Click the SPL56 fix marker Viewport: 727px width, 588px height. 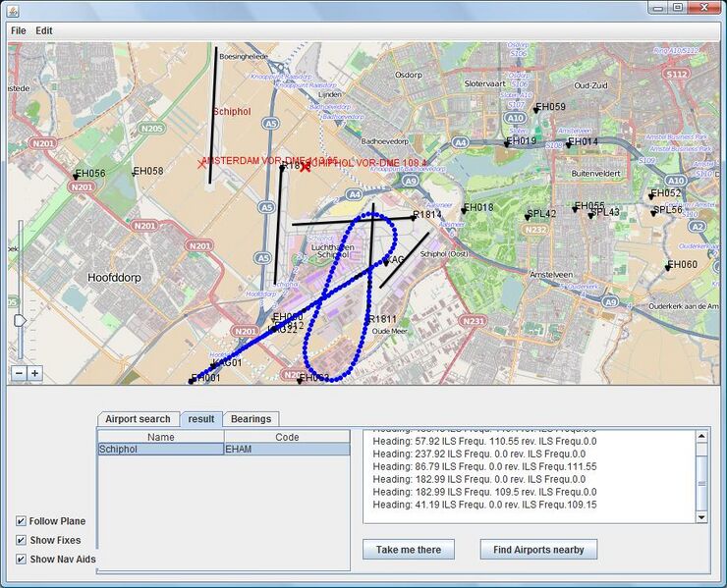pyautogui.click(x=653, y=213)
